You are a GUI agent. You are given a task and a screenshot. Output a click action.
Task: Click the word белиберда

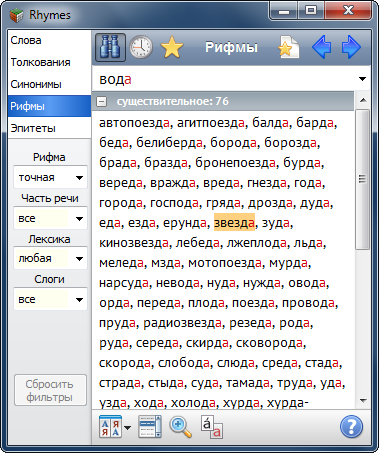pos(170,143)
